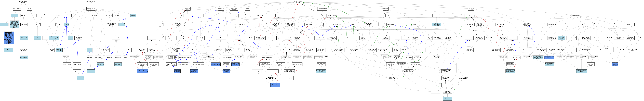The width and height of the screenshot is (644, 101).
Task: Select the 'female gonad development' node
Action: [177, 71]
